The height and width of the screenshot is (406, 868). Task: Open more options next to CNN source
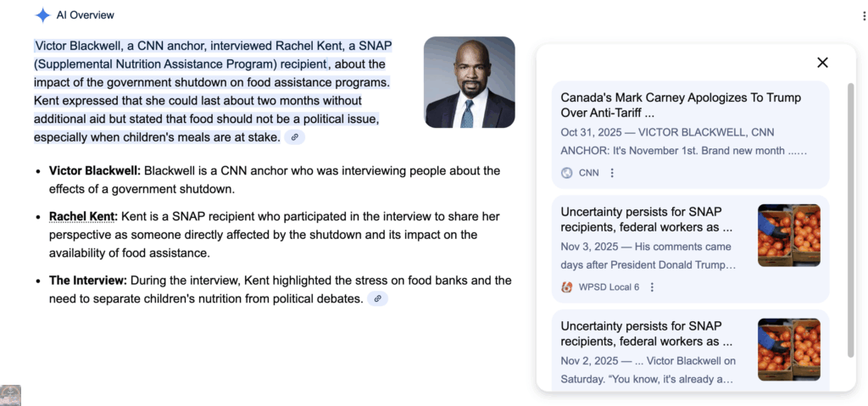(x=612, y=173)
